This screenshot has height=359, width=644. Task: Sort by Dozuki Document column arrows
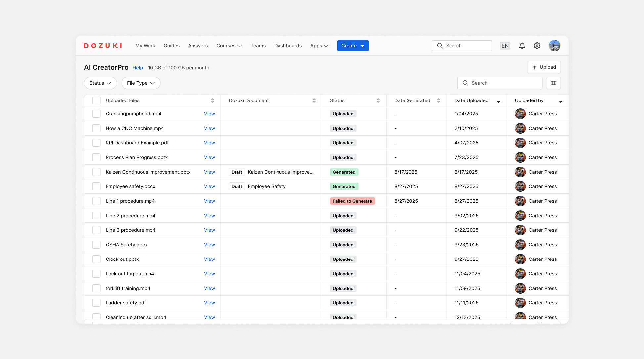pos(314,100)
